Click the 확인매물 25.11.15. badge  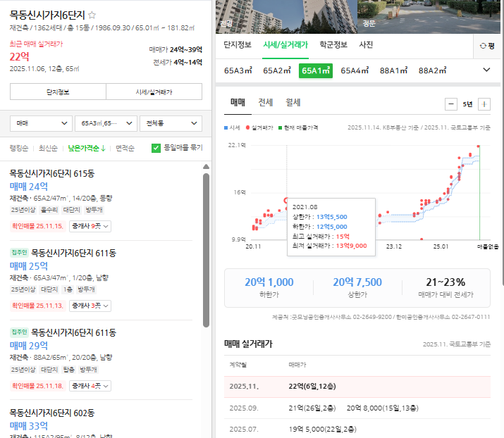tap(37, 226)
